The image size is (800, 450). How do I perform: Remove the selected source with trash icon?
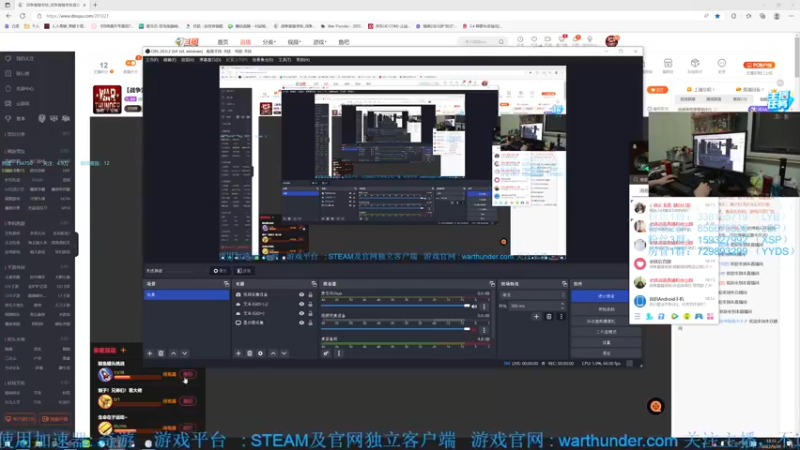coord(249,353)
